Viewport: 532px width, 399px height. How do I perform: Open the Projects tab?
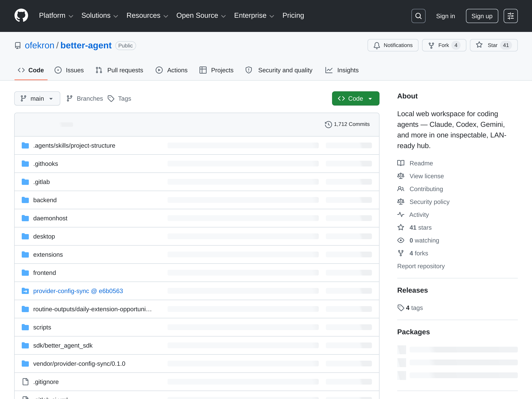[x=216, y=70]
